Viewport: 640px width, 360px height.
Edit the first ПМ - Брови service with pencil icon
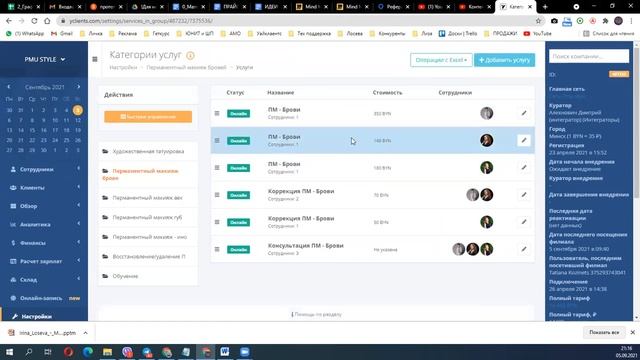524,113
